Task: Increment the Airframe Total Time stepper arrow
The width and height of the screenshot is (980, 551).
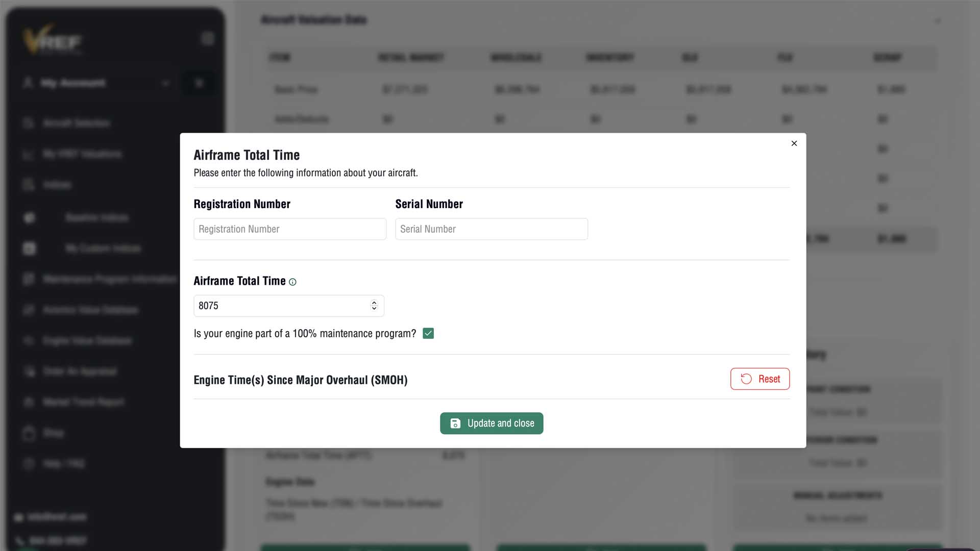Action: [x=374, y=303]
